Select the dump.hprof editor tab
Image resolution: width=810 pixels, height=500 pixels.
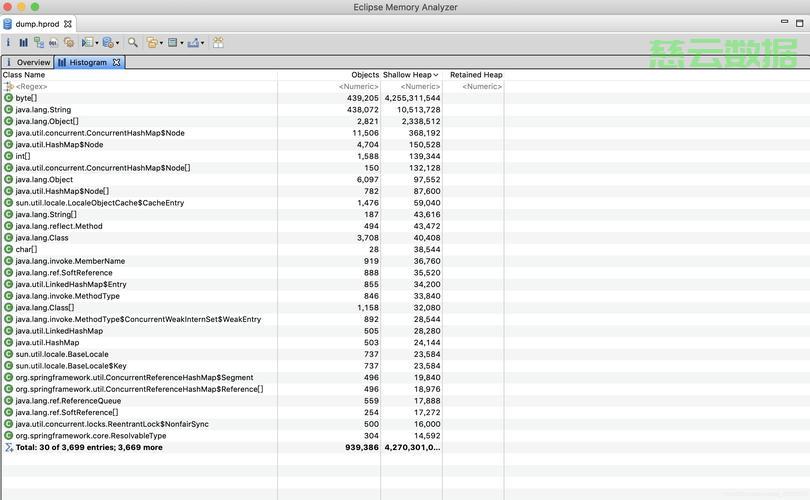tap(37, 24)
